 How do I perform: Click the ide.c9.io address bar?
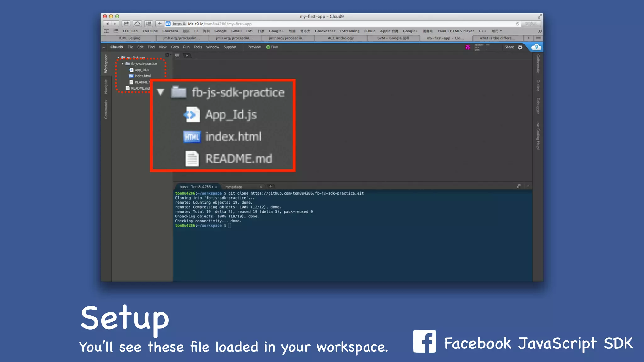[x=343, y=24]
